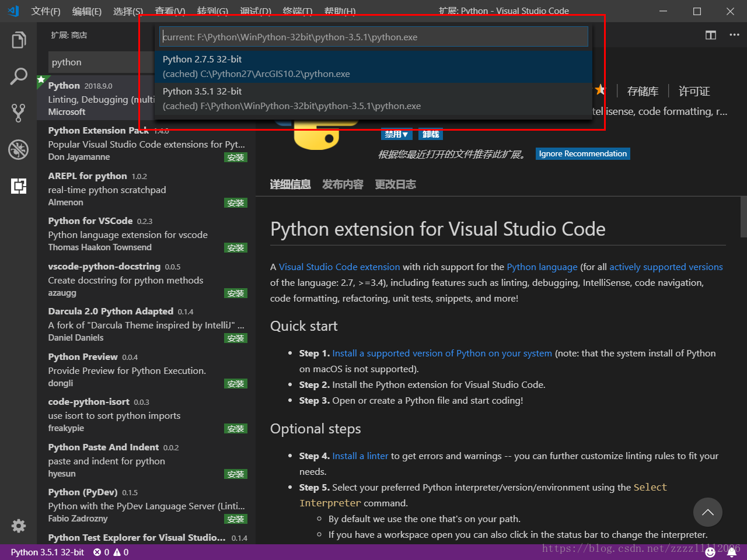This screenshot has width=747, height=560.
Task: Open the editor more actions ellipsis
Action: [734, 35]
